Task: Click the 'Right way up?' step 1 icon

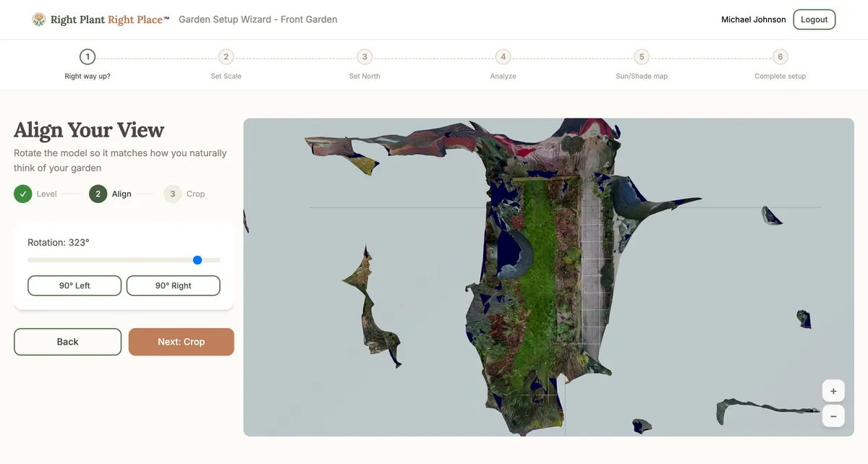Action: pyautogui.click(x=87, y=56)
